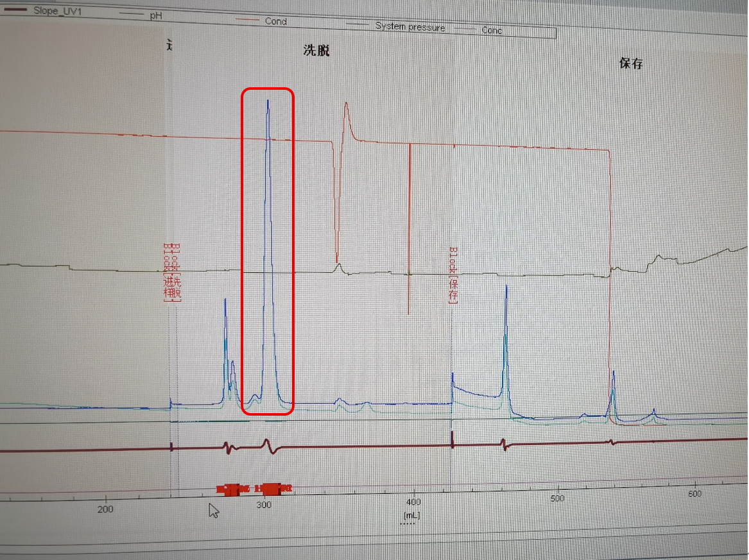Click the [mL] axis unit label

[411, 514]
